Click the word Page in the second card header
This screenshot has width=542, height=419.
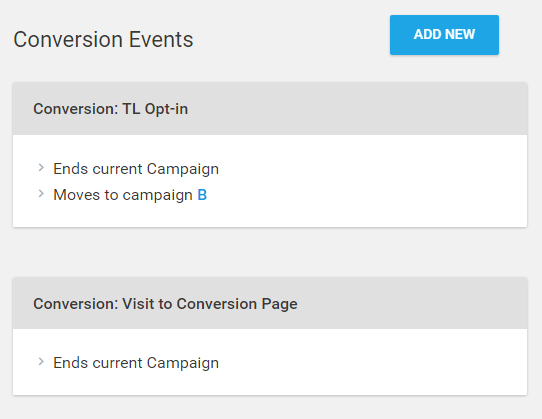tap(279, 304)
